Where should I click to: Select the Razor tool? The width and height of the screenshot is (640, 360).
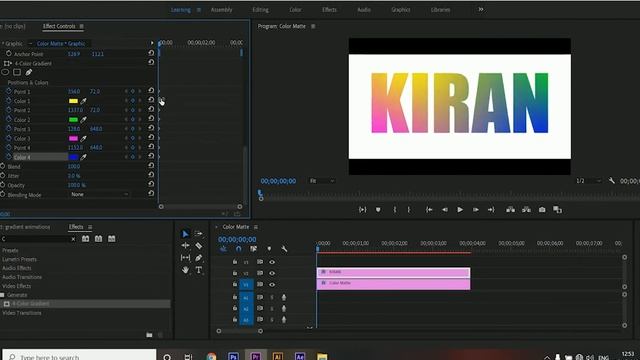tap(199, 246)
